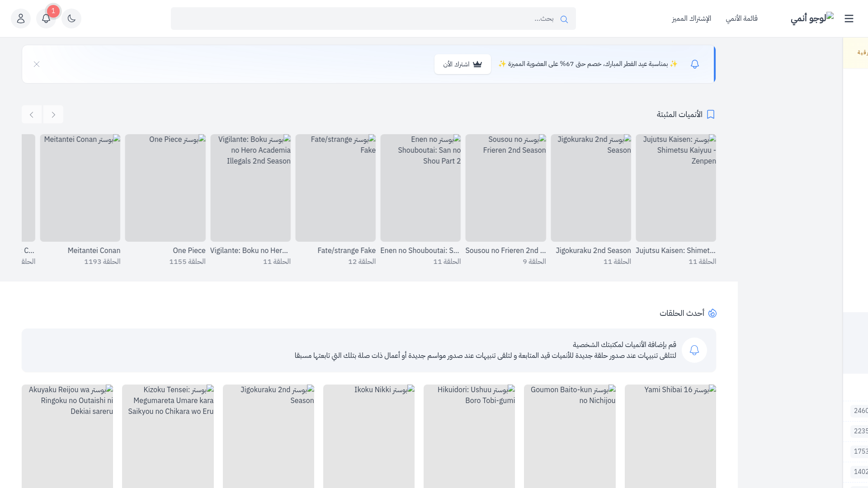Click Sousou no Frieren 2nd title text

click(506, 250)
